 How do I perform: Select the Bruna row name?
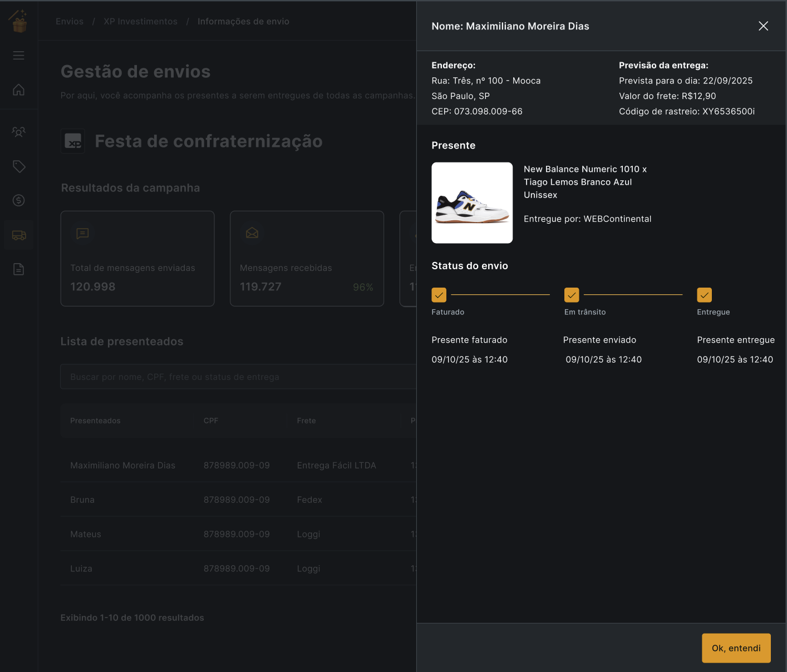(82, 500)
